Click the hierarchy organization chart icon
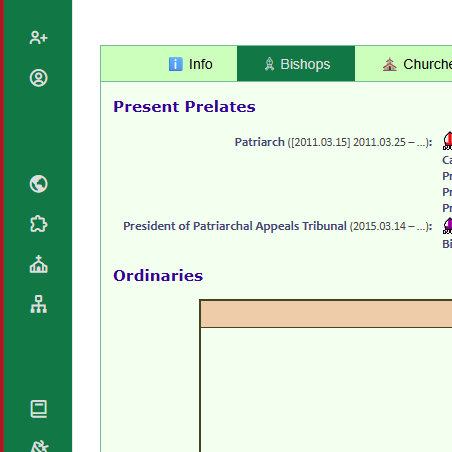The image size is (452, 452). point(39,304)
